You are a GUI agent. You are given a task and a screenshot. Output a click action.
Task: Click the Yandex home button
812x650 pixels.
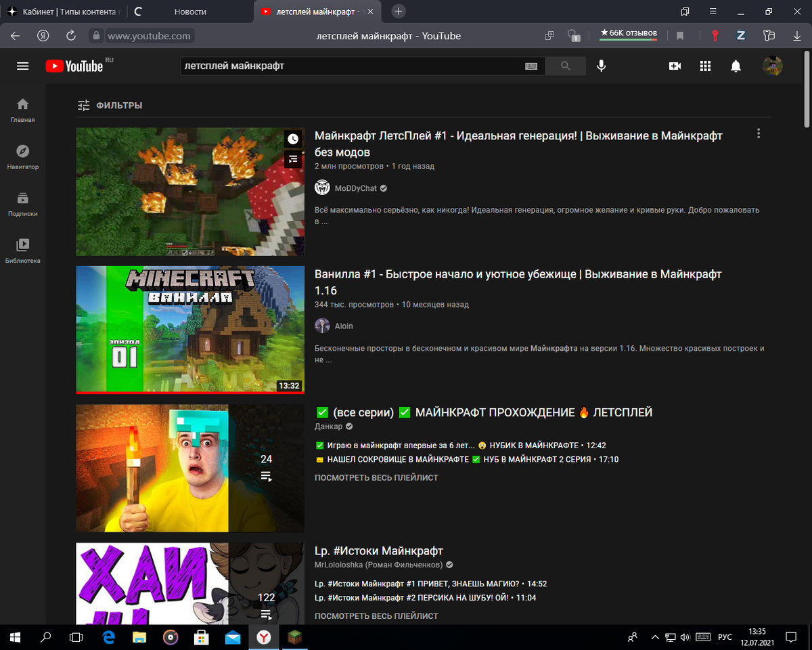(43, 36)
